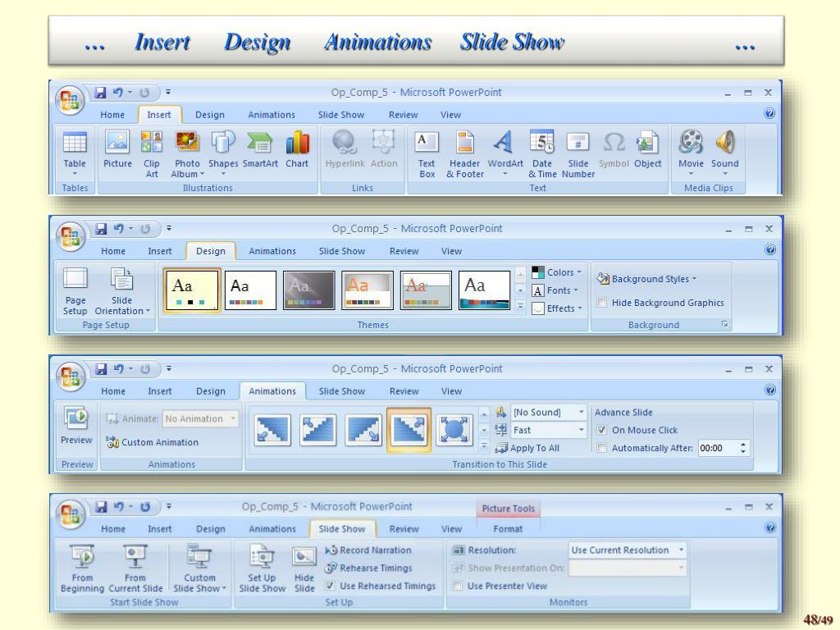This screenshot has height=630, width=840.
Task: Click Apply To All transition button
Action: pos(527,448)
